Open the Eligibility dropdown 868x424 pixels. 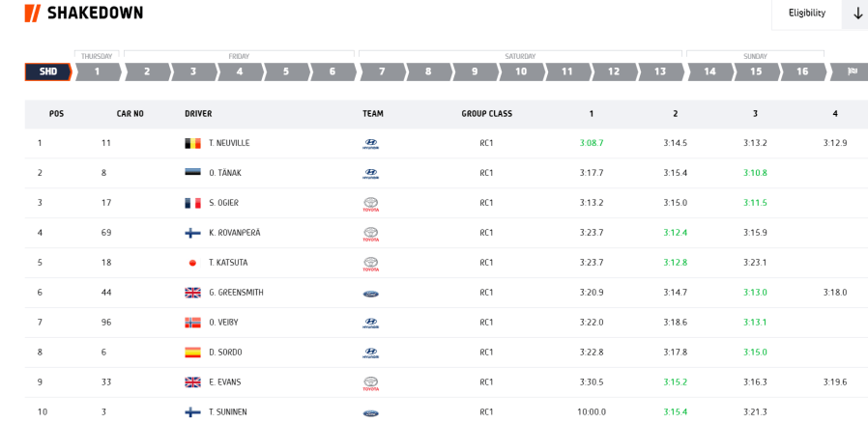click(x=806, y=14)
